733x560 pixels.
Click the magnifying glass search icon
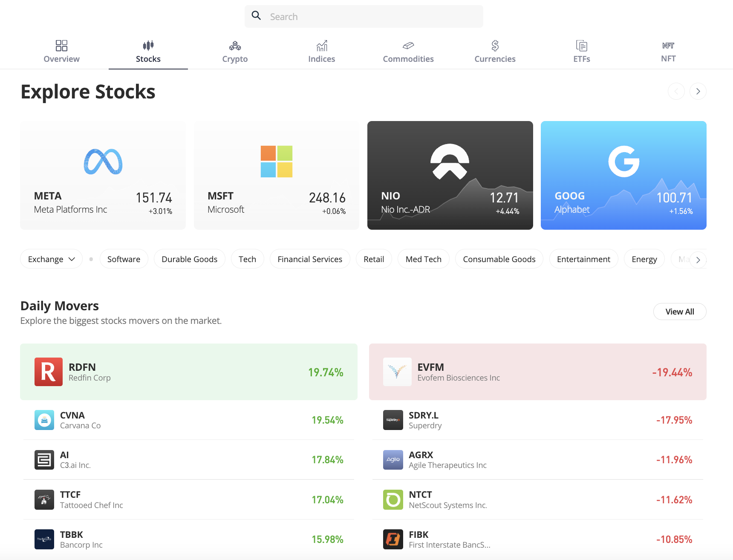[256, 16]
